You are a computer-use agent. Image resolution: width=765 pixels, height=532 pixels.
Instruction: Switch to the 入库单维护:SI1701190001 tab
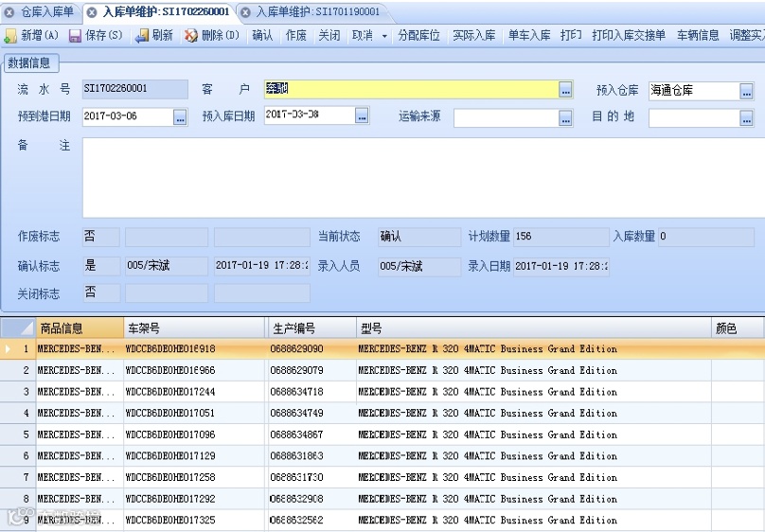[317, 11]
